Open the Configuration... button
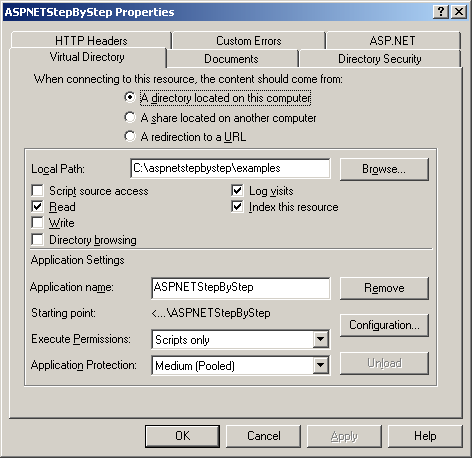The height and width of the screenshot is (458, 472). (x=384, y=325)
